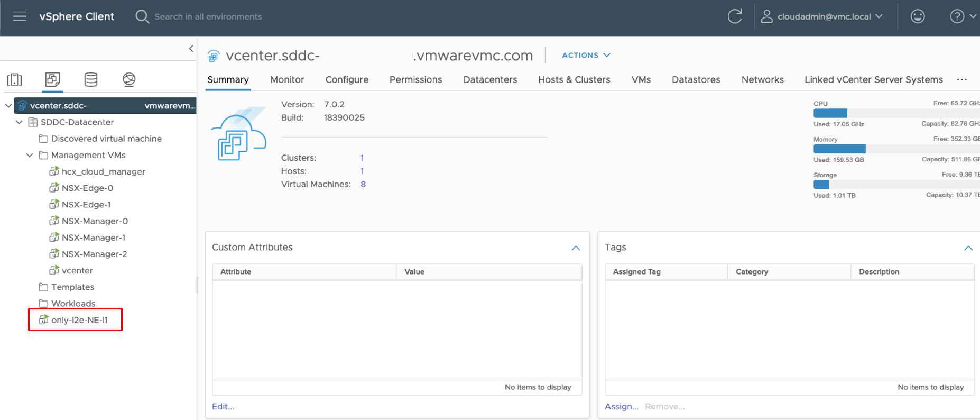Click the vSphere Client title
The width and height of the screenshot is (980, 420).
pyautogui.click(x=77, y=16)
